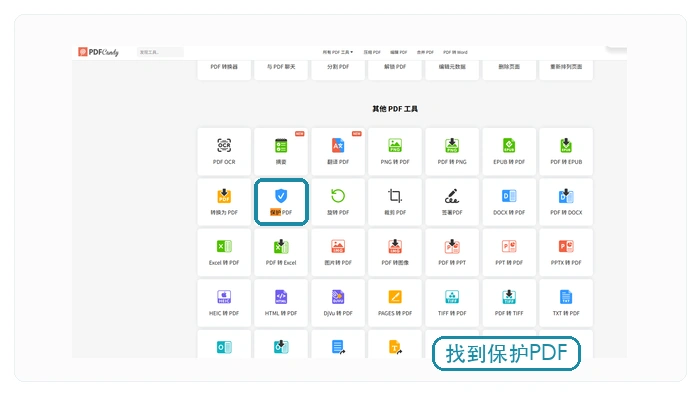Screen dimensions: 700x395
Task: Open PDF 转 Word in top navigation
Action: tap(455, 52)
